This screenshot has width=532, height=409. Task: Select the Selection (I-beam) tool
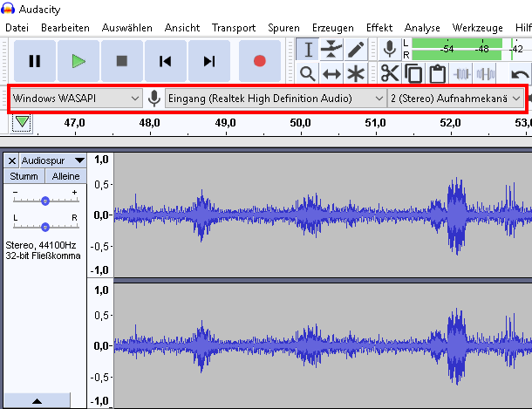point(307,50)
